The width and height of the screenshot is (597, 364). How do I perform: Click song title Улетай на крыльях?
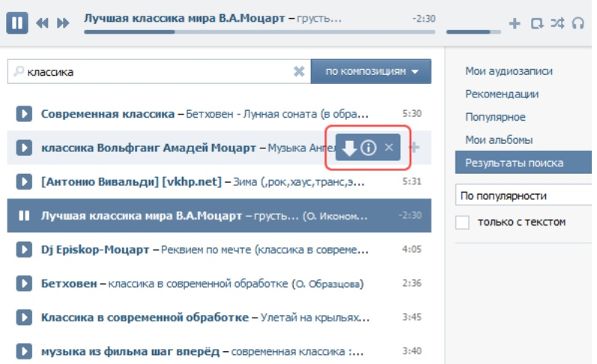coord(315,317)
